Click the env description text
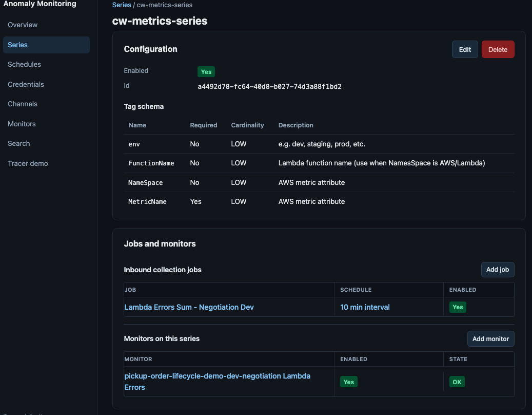Viewport: 532px width, 415px height. point(322,144)
